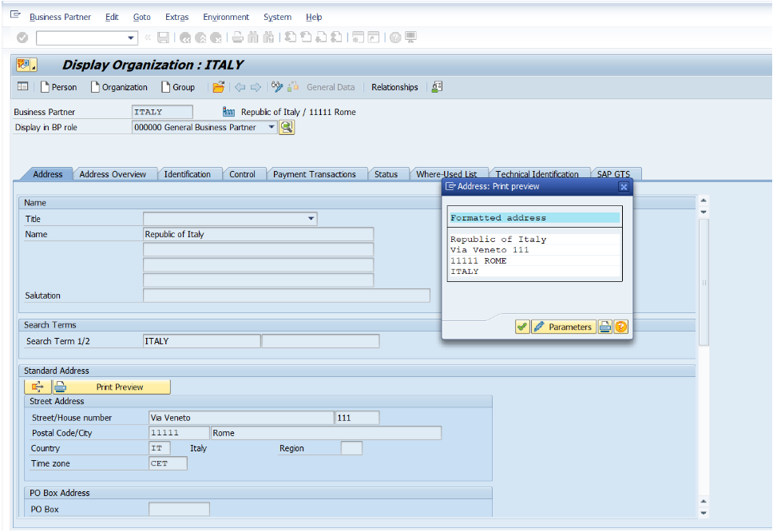Screen dimensions: 773x532
Task: Click the printer icon in preview dialog
Action: pos(605,327)
